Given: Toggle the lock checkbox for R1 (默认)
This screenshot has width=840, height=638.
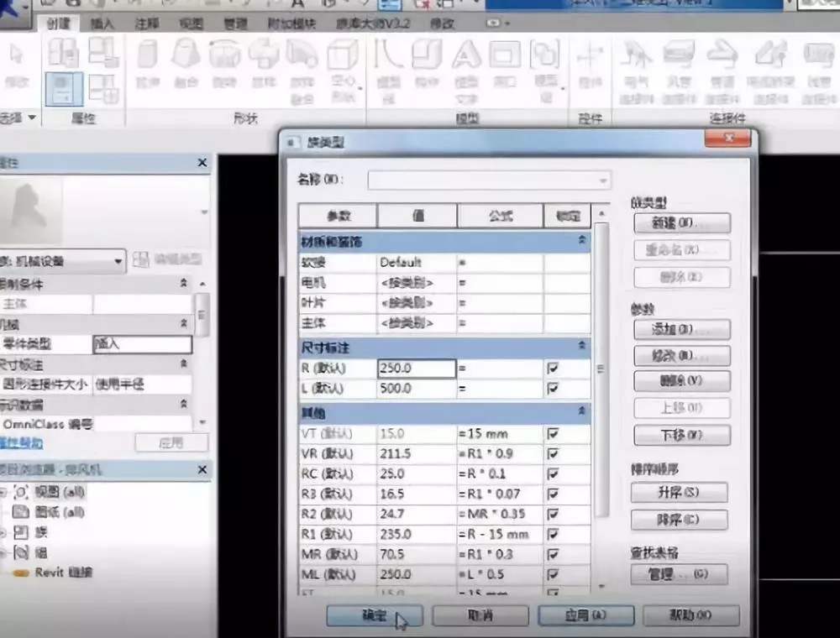Looking at the screenshot, I should click(553, 534).
